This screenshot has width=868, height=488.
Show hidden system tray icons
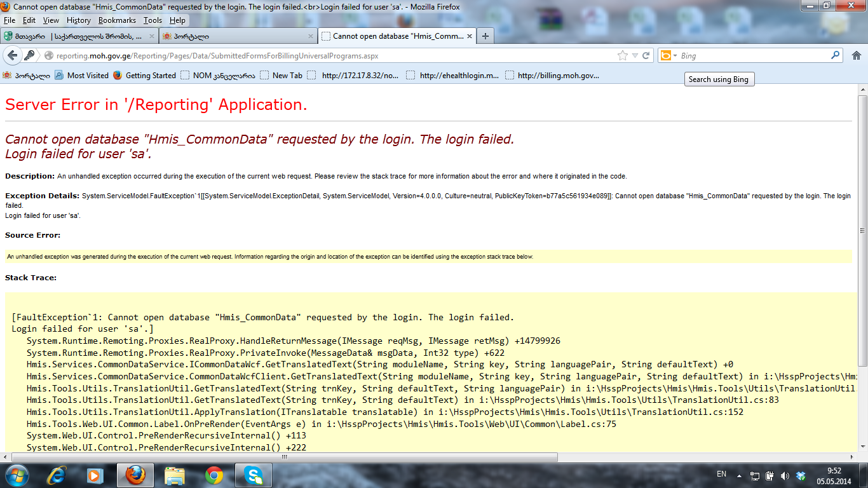pos(738,475)
